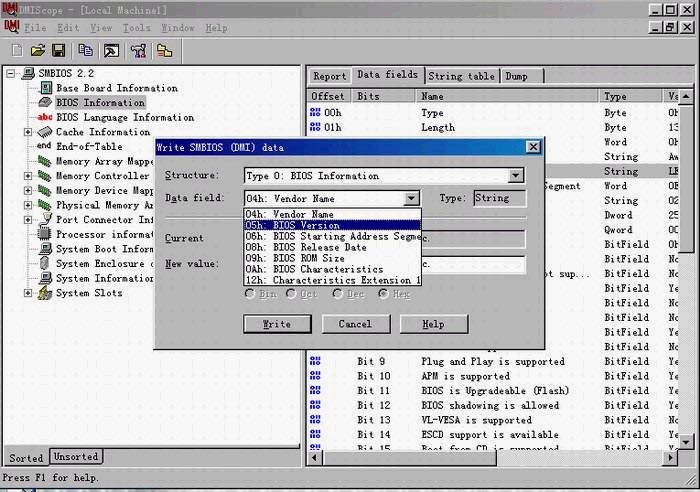Image resolution: width=700 pixels, height=492 pixels.
Task: Open the Structure dropdown arrow
Action: tap(515, 176)
